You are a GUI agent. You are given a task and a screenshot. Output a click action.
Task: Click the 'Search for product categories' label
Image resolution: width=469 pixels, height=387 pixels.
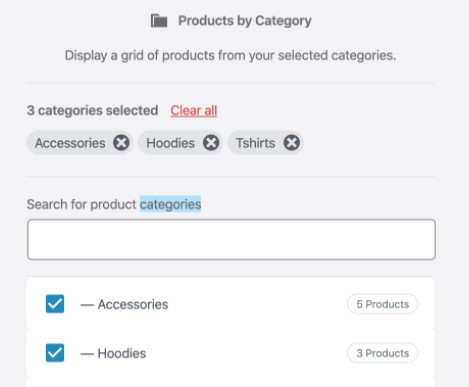pos(114,204)
